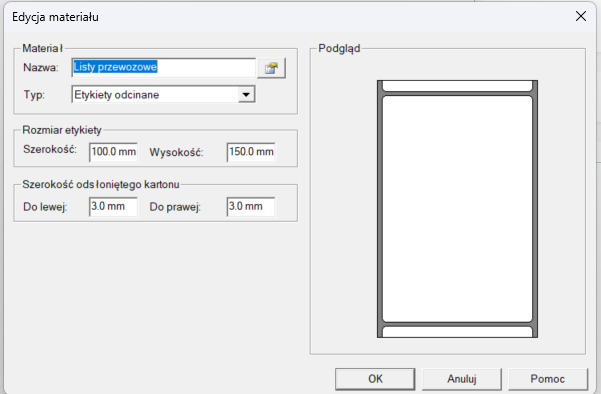The width and height of the screenshot is (601, 394).
Task: Open help with the Pomoc button
Action: click(x=548, y=379)
